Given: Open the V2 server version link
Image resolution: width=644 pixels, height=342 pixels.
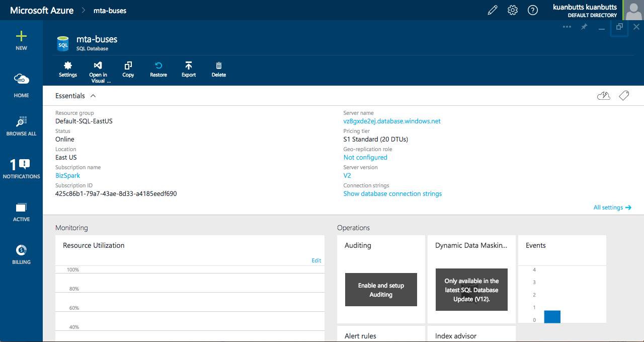Looking at the screenshot, I should (x=347, y=175).
